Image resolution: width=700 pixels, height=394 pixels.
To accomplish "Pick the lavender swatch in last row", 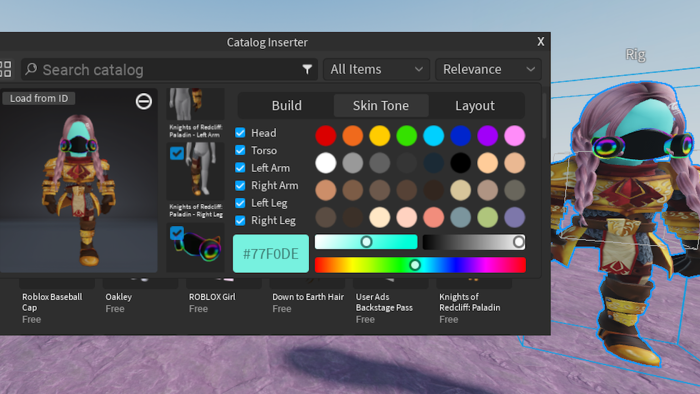I will click(514, 217).
